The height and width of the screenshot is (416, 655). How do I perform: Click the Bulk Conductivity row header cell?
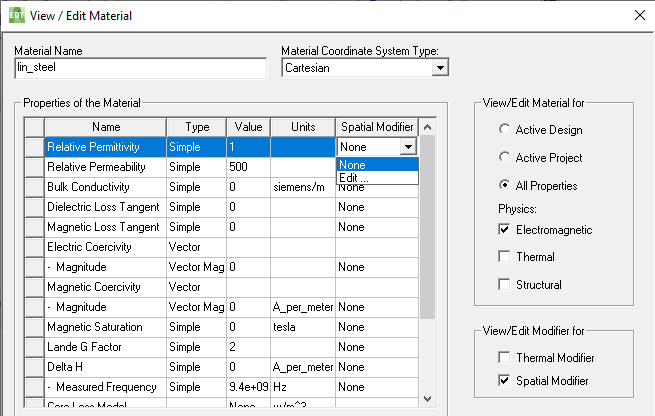(x=34, y=187)
